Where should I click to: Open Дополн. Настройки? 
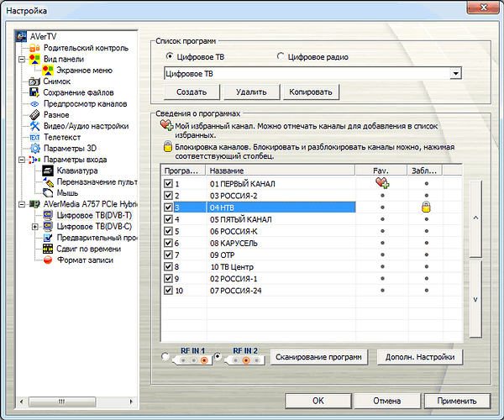pyautogui.click(x=420, y=357)
